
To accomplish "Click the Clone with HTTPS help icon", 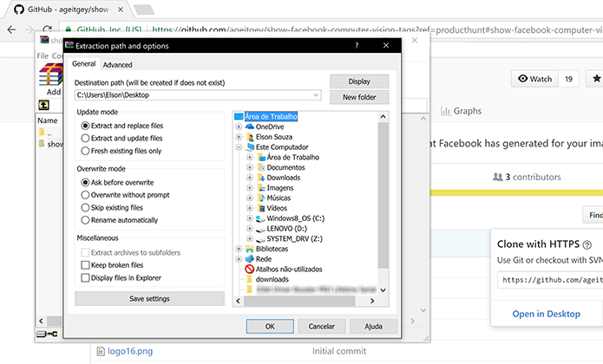I will coord(587,244).
